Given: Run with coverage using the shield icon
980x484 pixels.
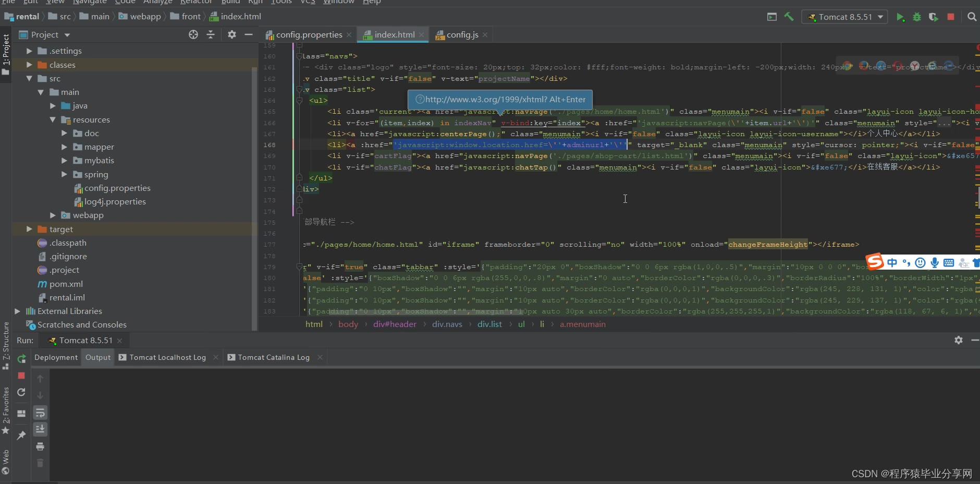Looking at the screenshot, I should pos(934,17).
